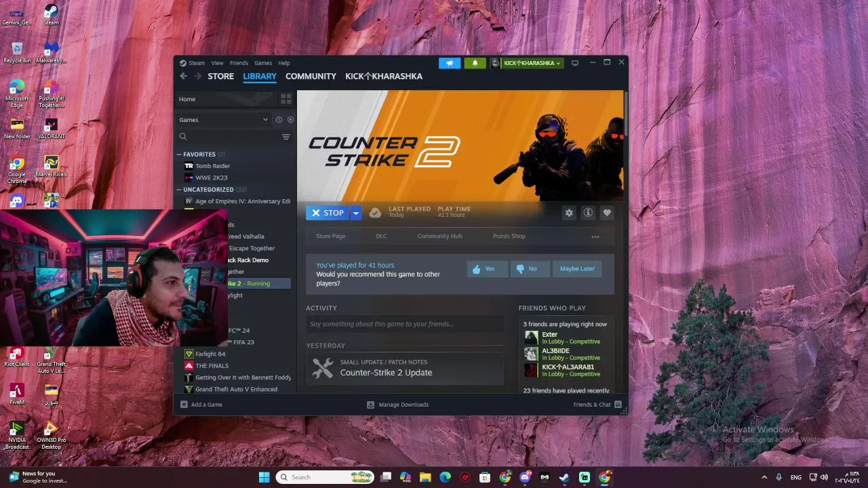Image resolution: width=868 pixels, height=488 pixels.
Task: Choose No on recommendation prompt
Action: point(530,269)
